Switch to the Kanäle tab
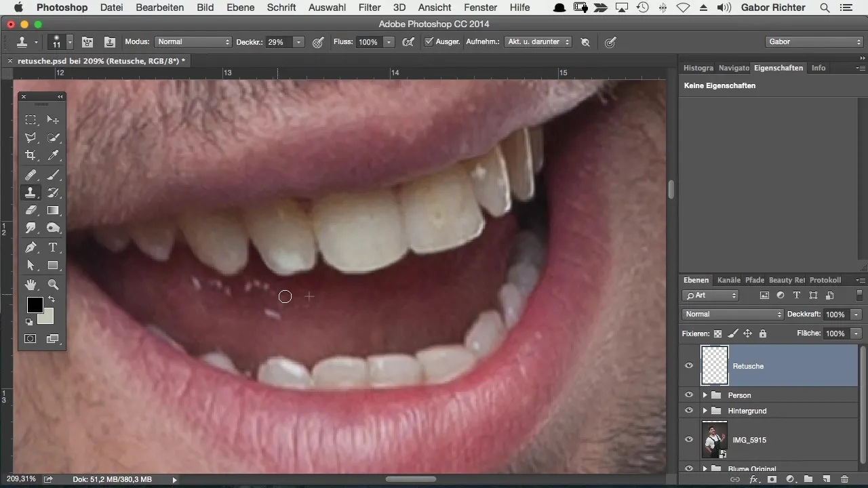Image resolution: width=868 pixels, height=488 pixels. (x=729, y=280)
